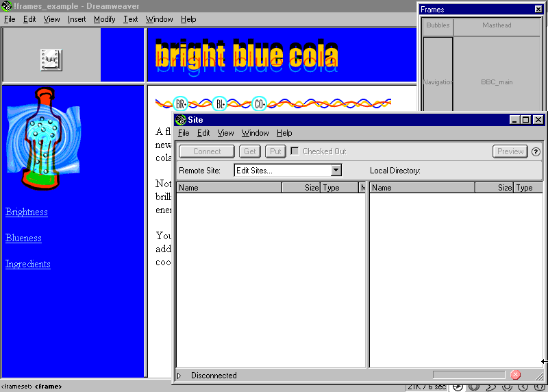
Task: Open the Remote Site dropdown arrow
Action: coord(336,170)
